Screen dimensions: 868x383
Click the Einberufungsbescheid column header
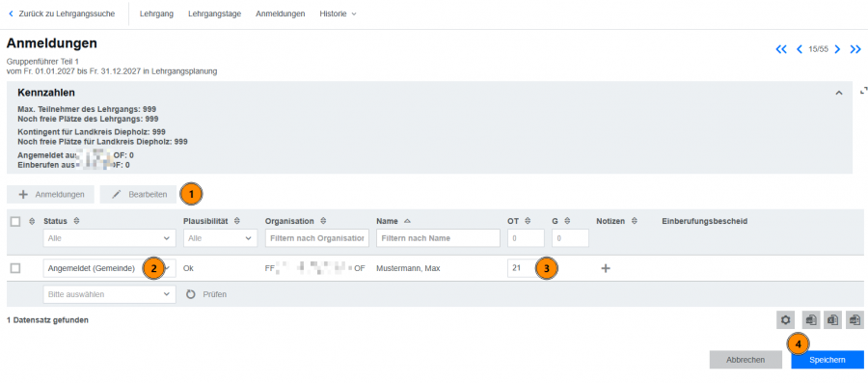click(x=705, y=221)
